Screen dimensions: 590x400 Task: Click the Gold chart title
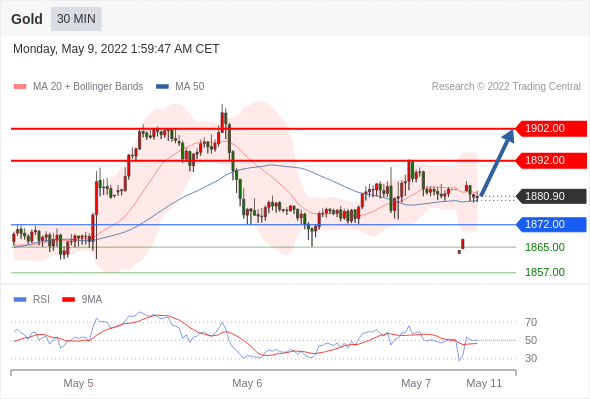point(27,19)
